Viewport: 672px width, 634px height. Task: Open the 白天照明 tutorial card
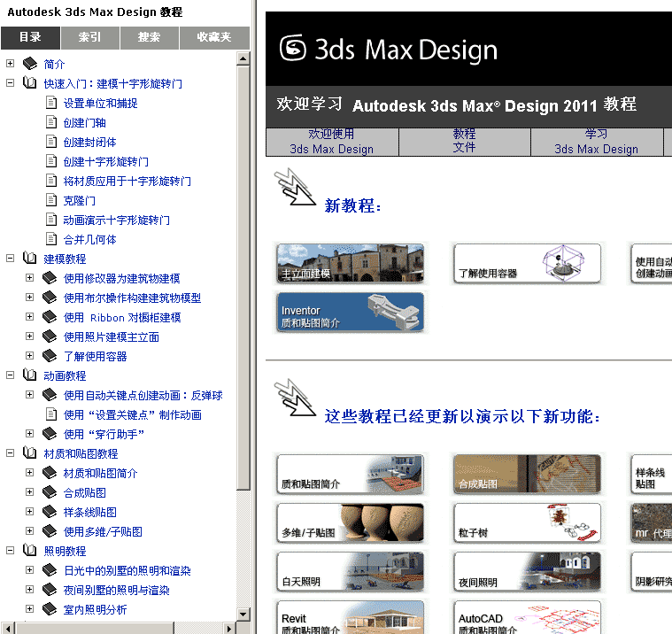pyautogui.click(x=350, y=571)
